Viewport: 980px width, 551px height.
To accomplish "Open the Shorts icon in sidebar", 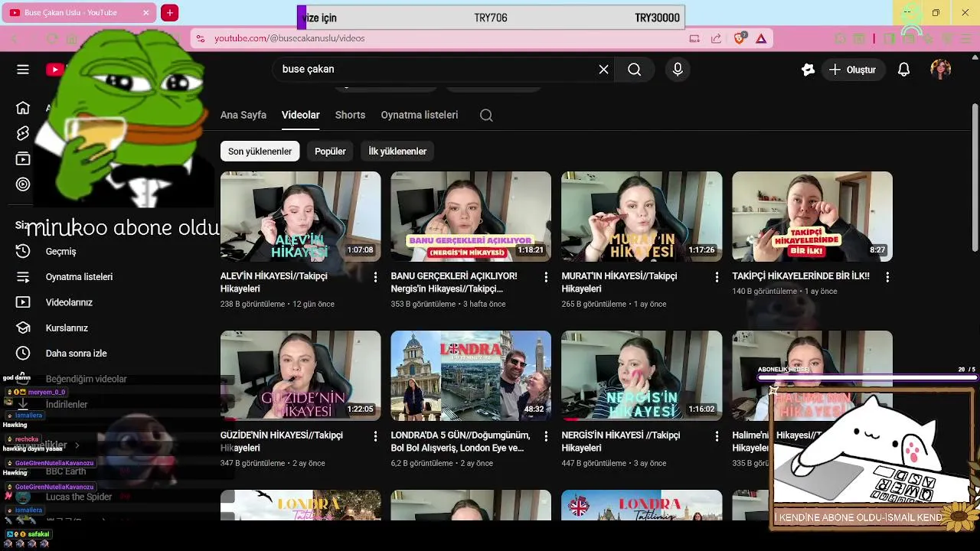I will click(23, 133).
